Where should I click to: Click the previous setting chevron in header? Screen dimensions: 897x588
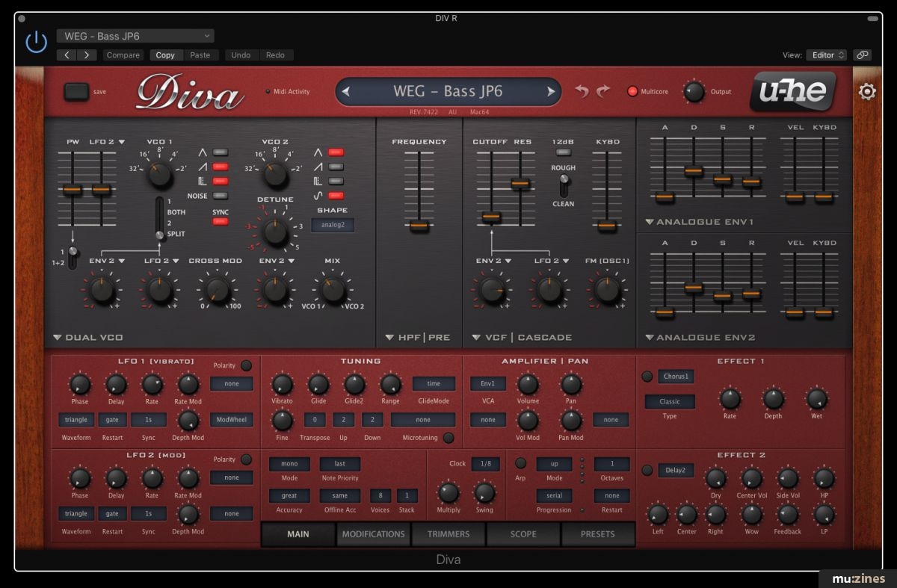click(67, 55)
